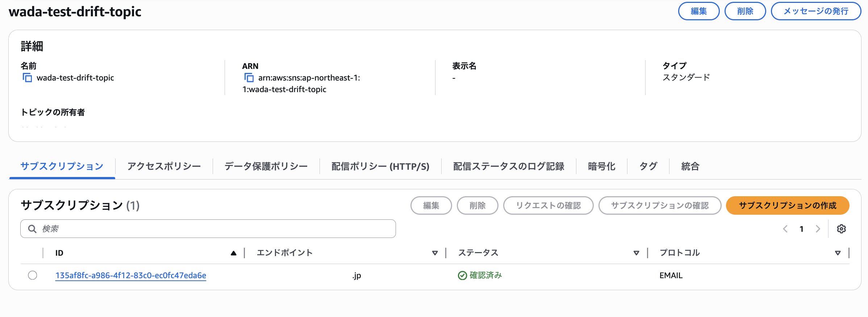Open 配信ステータスのログ記録 tab
The width and height of the screenshot is (868, 317).
pos(509,166)
